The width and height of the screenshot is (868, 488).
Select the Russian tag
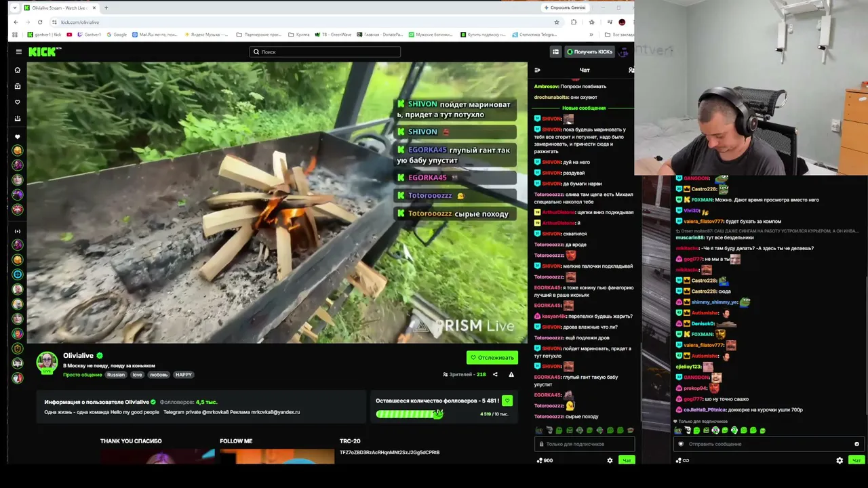pos(115,375)
